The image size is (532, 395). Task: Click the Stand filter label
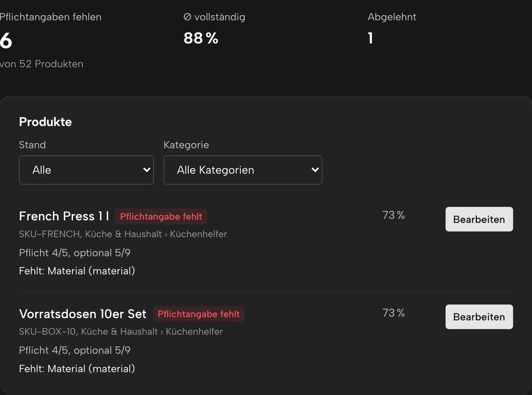pyautogui.click(x=32, y=145)
